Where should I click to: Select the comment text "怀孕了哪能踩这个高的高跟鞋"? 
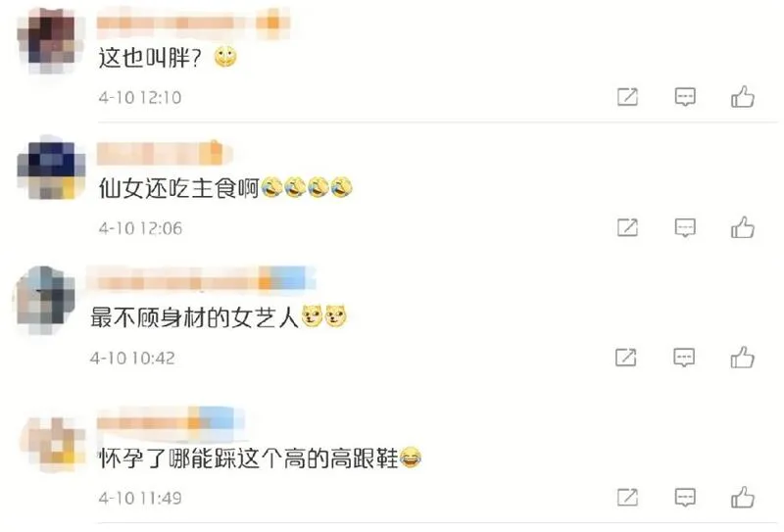248,458
